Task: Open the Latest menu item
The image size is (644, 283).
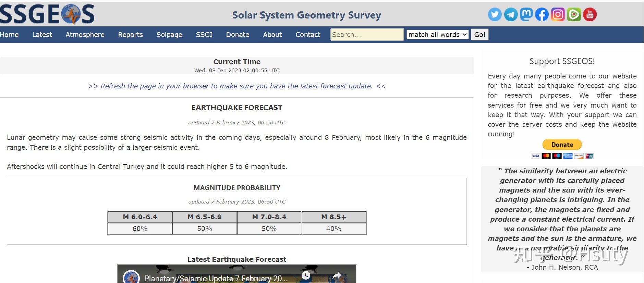Action: coord(42,35)
